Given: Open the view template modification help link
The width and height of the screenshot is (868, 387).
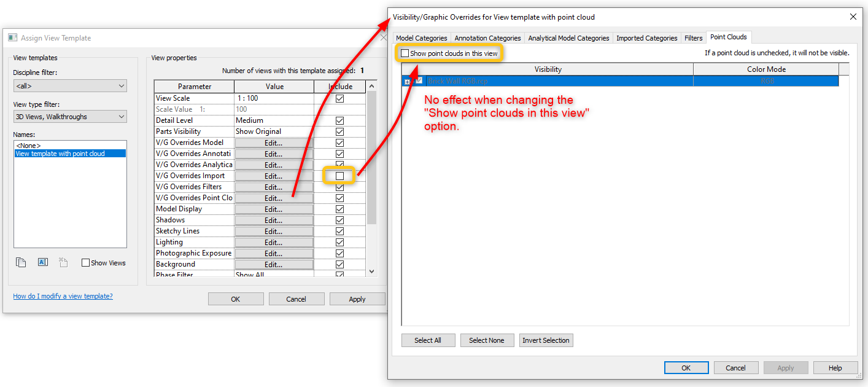Looking at the screenshot, I should [63, 295].
